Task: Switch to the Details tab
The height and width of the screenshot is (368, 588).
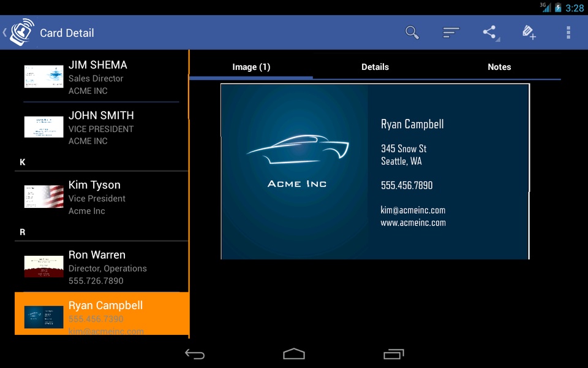Action: point(375,67)
